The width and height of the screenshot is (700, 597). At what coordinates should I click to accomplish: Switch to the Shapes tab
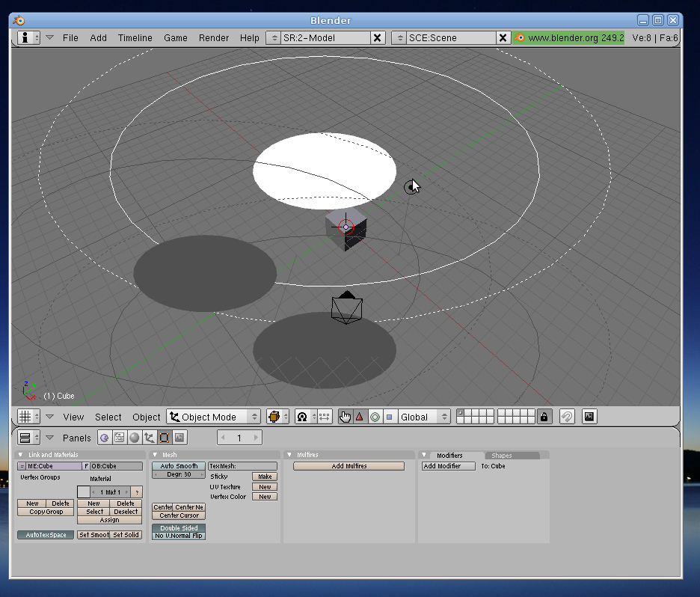pos(502,456)
